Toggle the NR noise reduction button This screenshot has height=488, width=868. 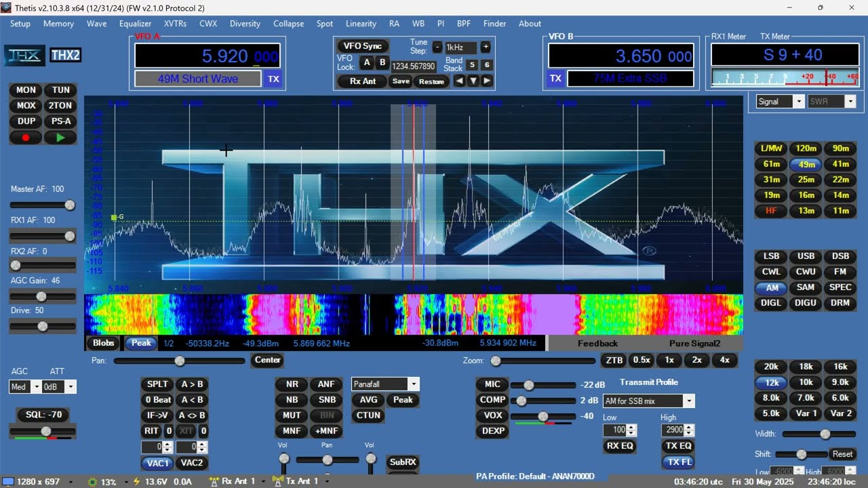click(292, 384)
